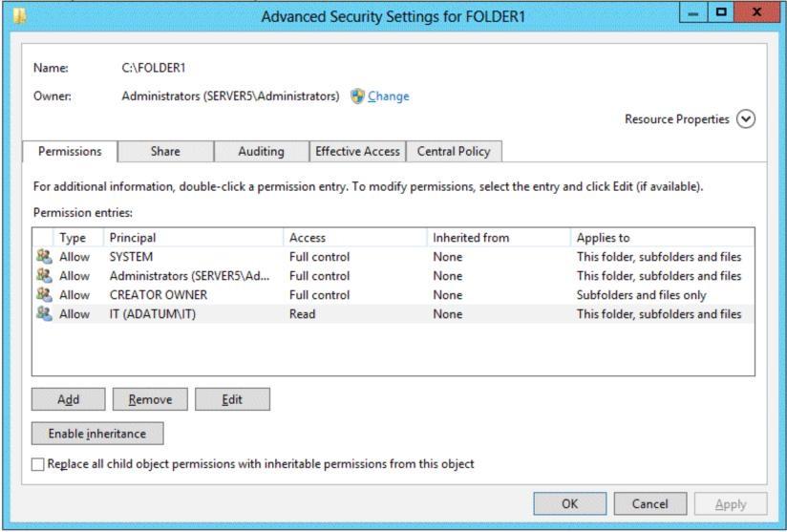The image size is (787, 532).
Task: Switch to the Share tab
Action: click(165, 152)
